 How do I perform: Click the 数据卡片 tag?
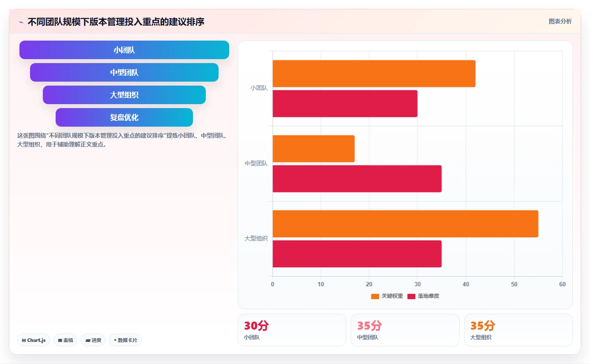tap(125, 340)
